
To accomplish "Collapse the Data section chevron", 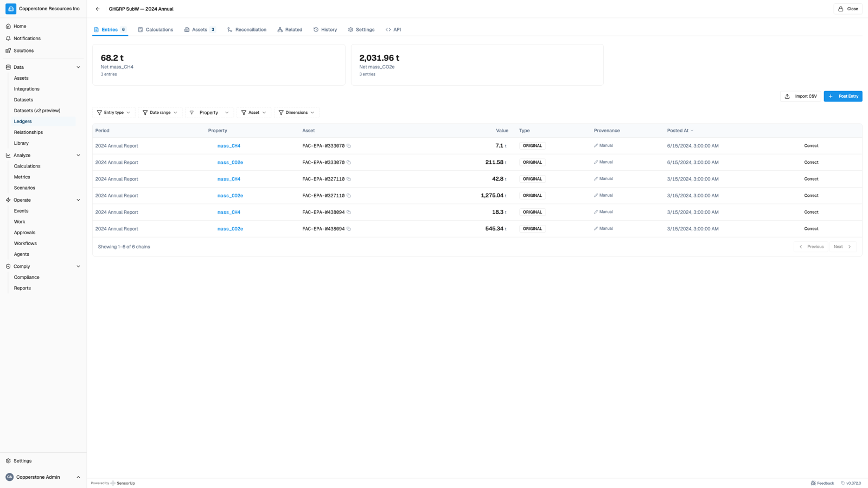I will click(78, 67).
